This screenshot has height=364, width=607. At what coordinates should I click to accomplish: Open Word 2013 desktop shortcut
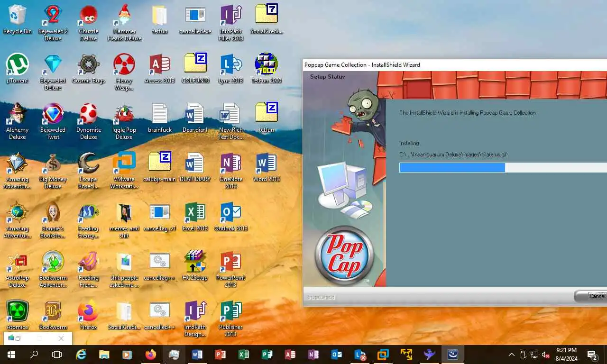pyautogui.click(x=267, y=167)
